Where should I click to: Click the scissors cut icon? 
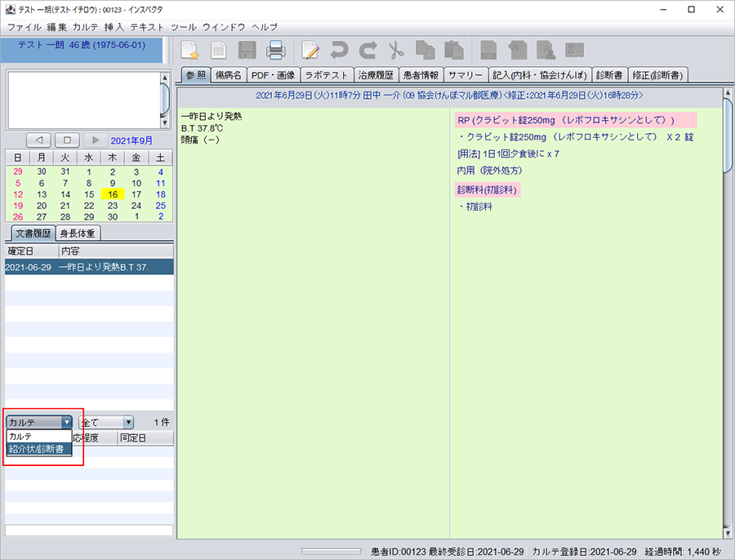pyautogui.click(x=396, y=50)
